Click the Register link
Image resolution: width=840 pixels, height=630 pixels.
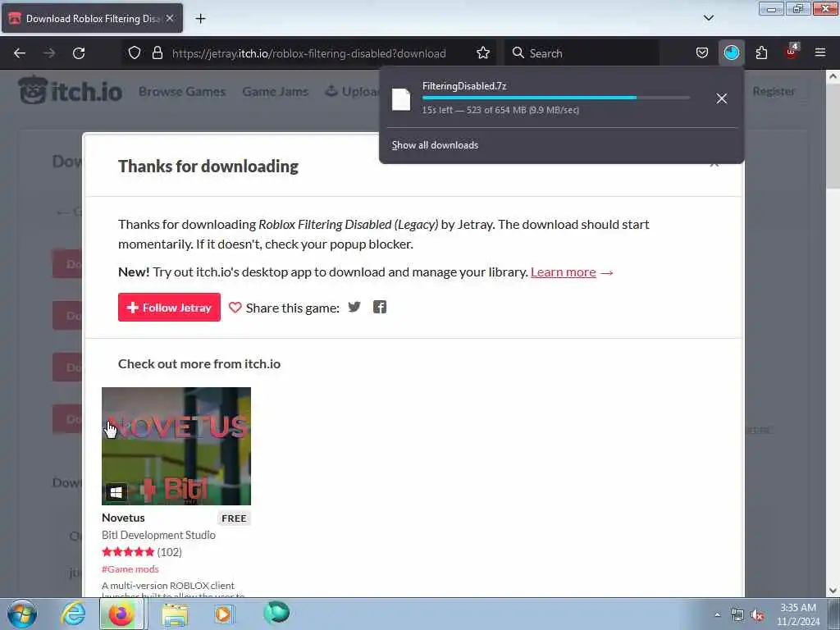click(x=774, y=92)
